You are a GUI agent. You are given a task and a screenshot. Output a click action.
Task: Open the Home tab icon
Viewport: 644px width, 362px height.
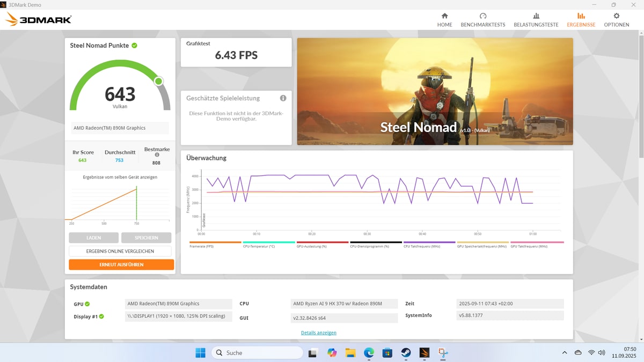click(444, 16)
